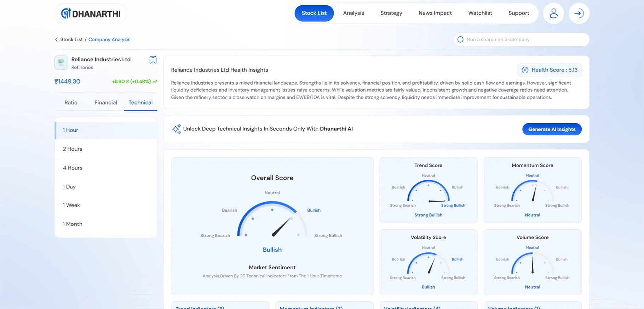The height and width of the screenshot is (309, 644).
Task: Select the 1 Hour timeframe
Action: 106,130
